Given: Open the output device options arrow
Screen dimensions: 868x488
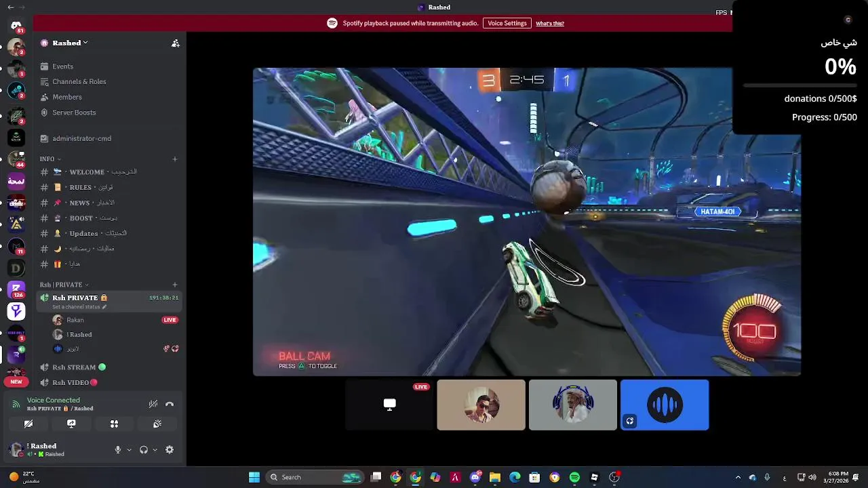Looking at the screenshot, I should [x=155, y=449].
